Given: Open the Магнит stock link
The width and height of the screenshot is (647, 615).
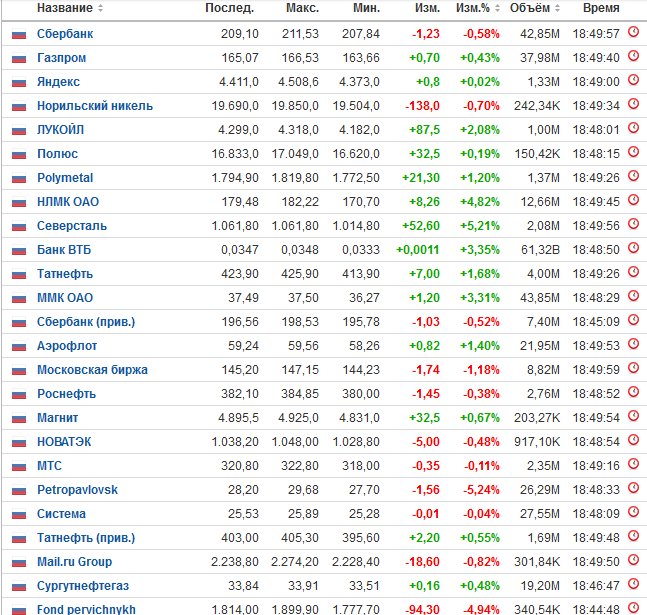Looking at the screenshot, I should pyautogui.click(x=57, y=418).
